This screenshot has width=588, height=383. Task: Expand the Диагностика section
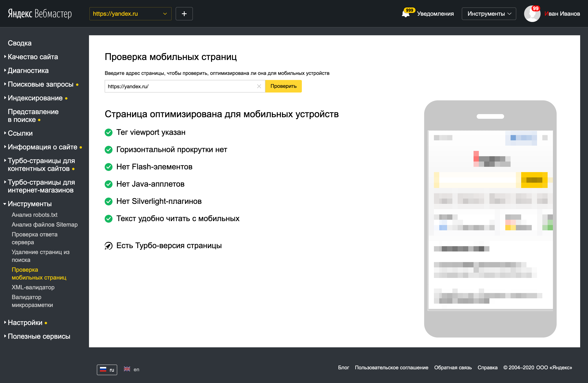[28, 71]
